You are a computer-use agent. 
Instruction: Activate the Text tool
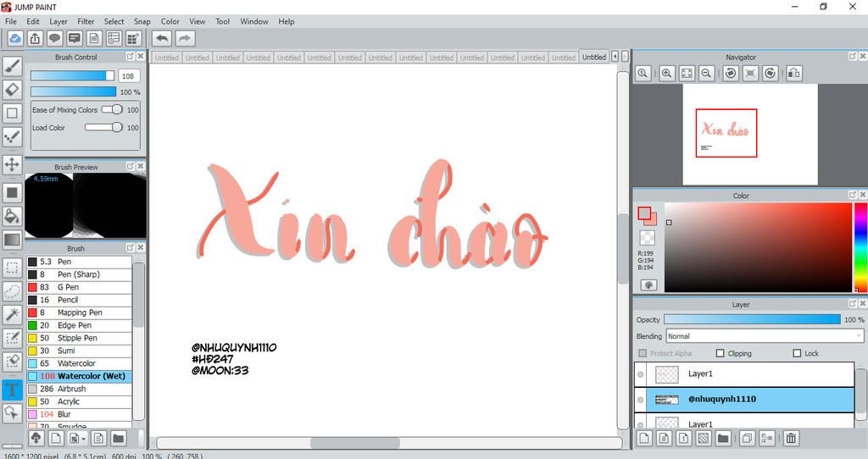[12, 390]
